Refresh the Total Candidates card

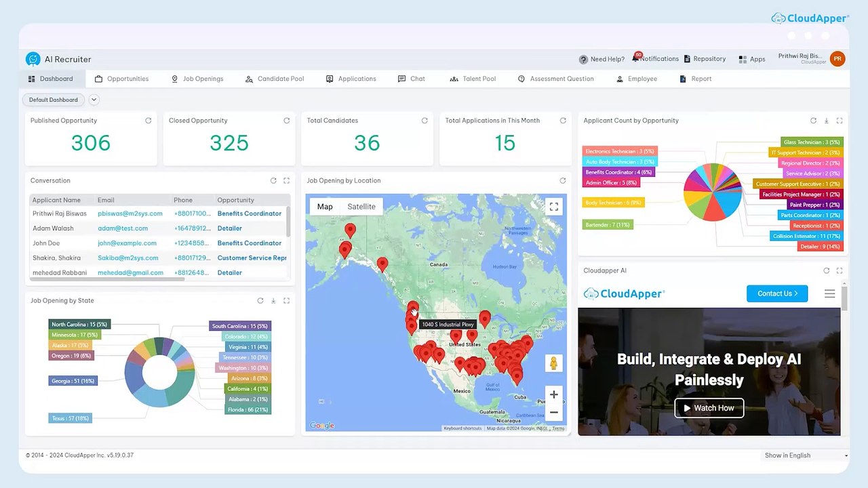click(x=425, y=121)
